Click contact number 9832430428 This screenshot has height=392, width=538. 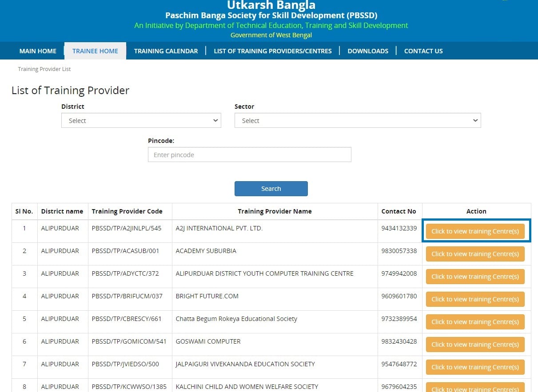399,341
